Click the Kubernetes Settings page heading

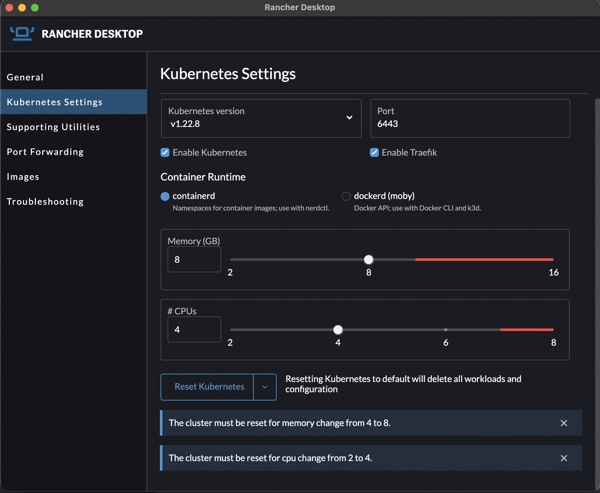pos(228,73)
